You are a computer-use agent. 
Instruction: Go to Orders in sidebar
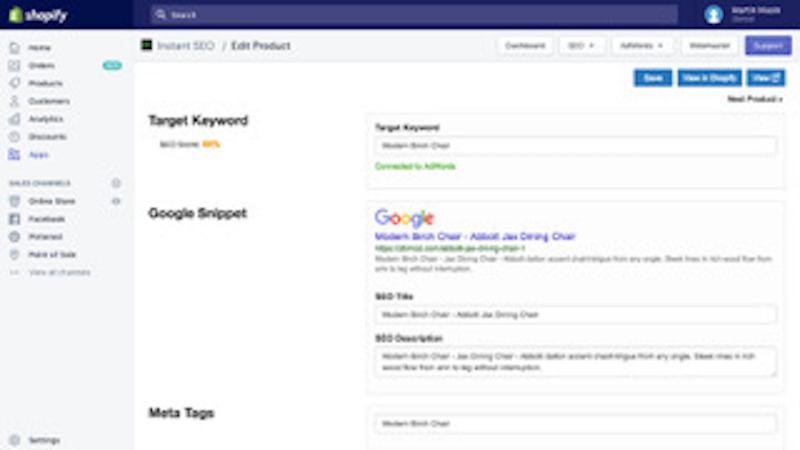click(41, 65)
